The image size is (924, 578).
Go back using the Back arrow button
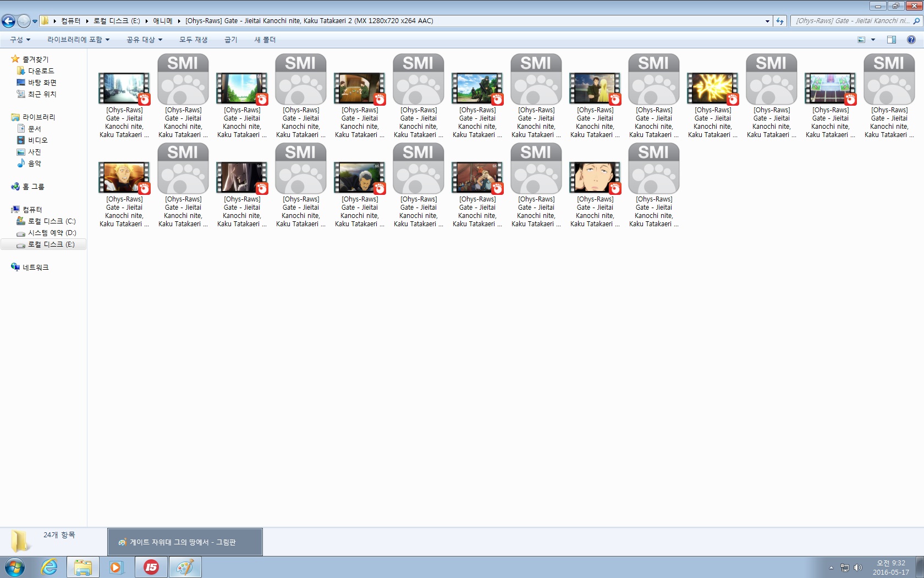point(8,21)
